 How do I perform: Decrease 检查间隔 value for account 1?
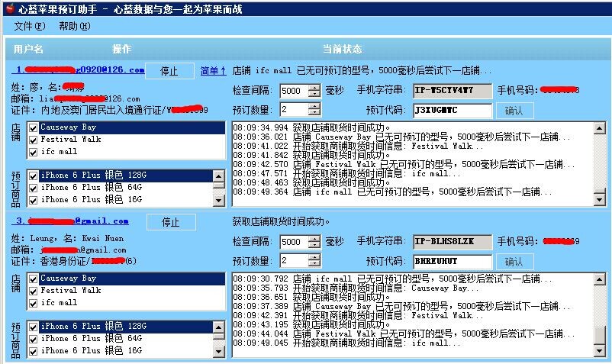(314, 94)
